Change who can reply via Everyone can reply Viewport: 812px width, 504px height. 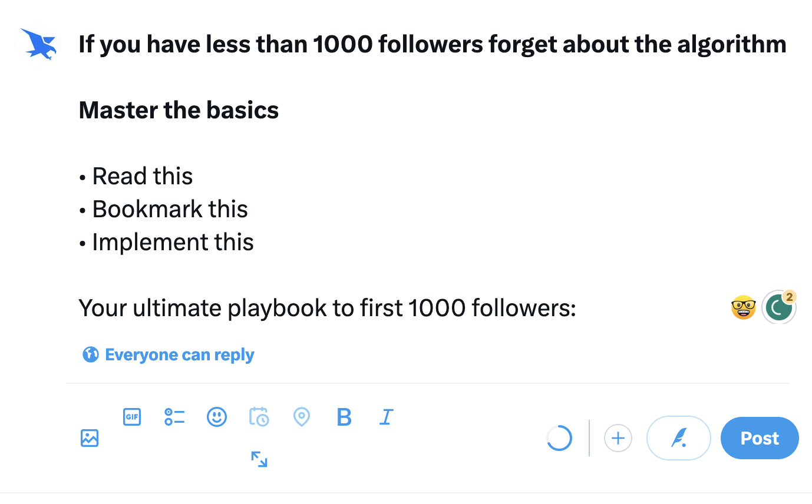179,354
